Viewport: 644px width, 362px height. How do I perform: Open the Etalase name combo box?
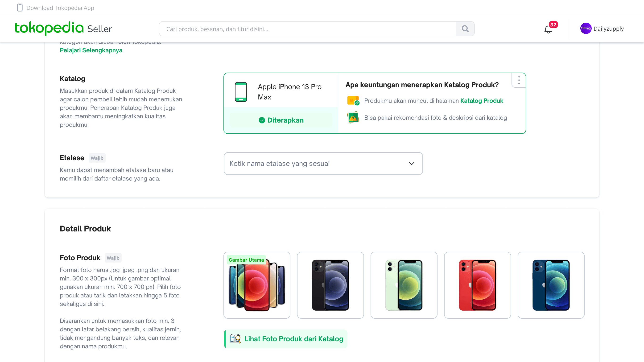click(x=323, y=164)
